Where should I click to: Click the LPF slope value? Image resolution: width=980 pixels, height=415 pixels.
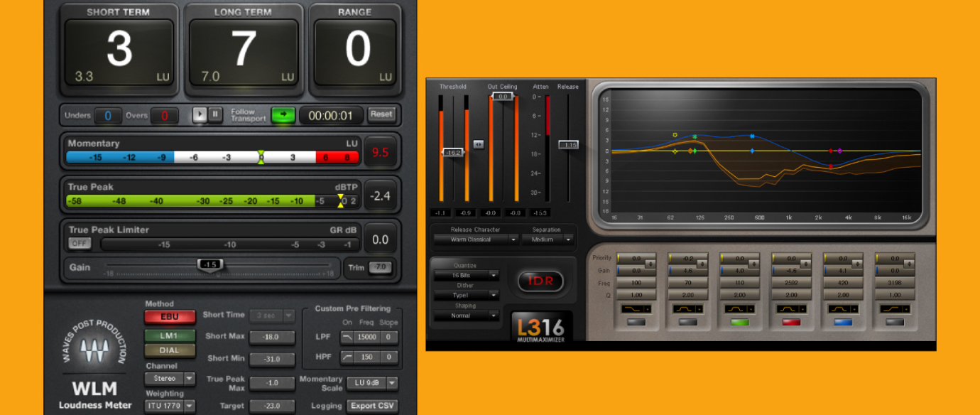pyautogui.click(x=389, y=337)
